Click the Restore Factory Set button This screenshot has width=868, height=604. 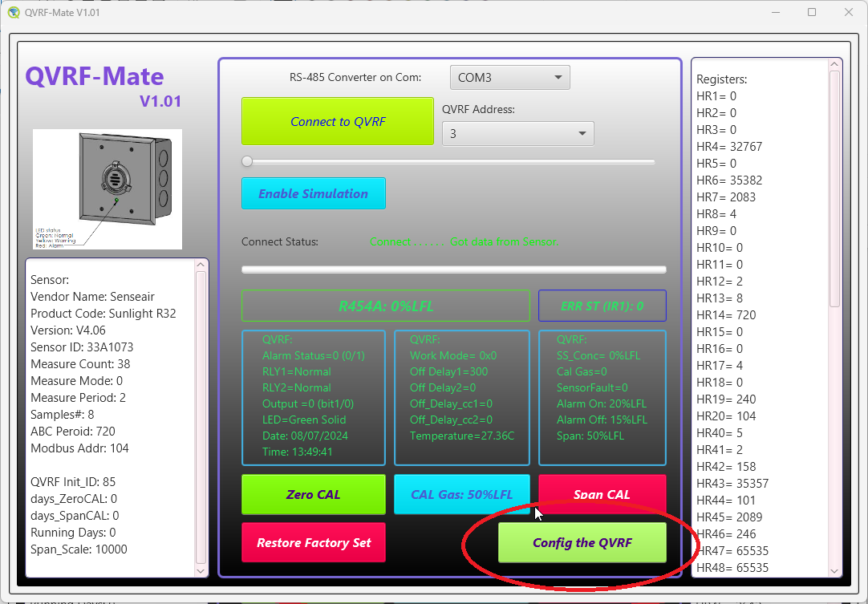[x=314, y=542]
